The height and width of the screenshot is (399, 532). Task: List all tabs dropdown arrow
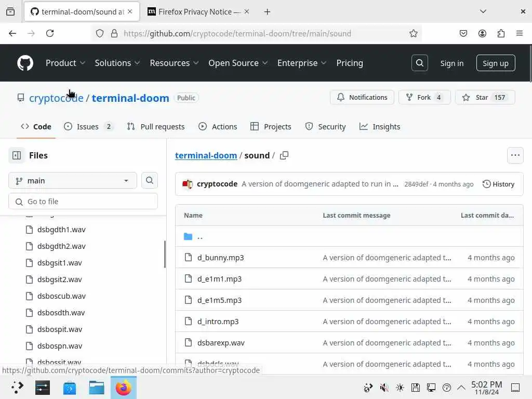(483, 11)
